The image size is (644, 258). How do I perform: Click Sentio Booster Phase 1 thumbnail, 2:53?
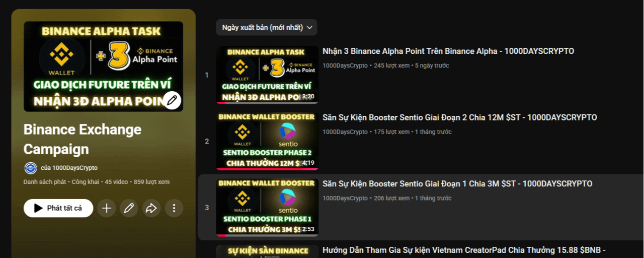coord(267,208)
